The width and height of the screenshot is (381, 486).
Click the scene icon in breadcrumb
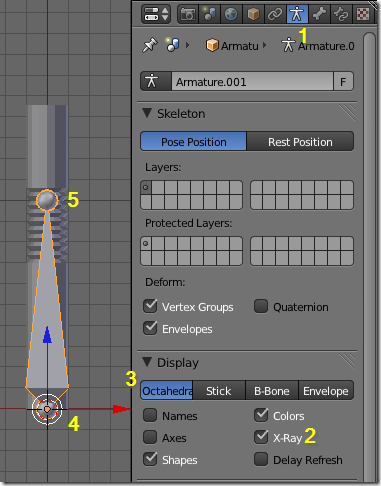[172, 45]
